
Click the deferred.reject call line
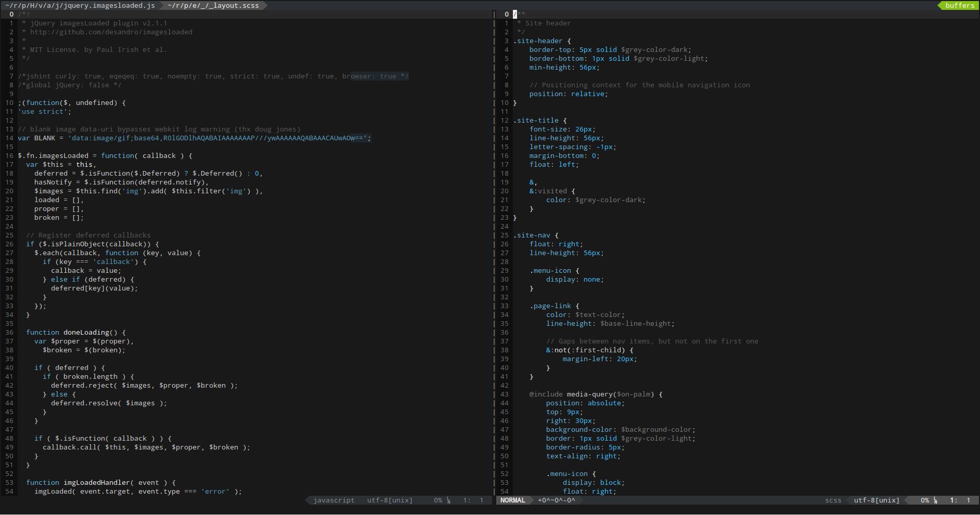[x=144, y=385]
